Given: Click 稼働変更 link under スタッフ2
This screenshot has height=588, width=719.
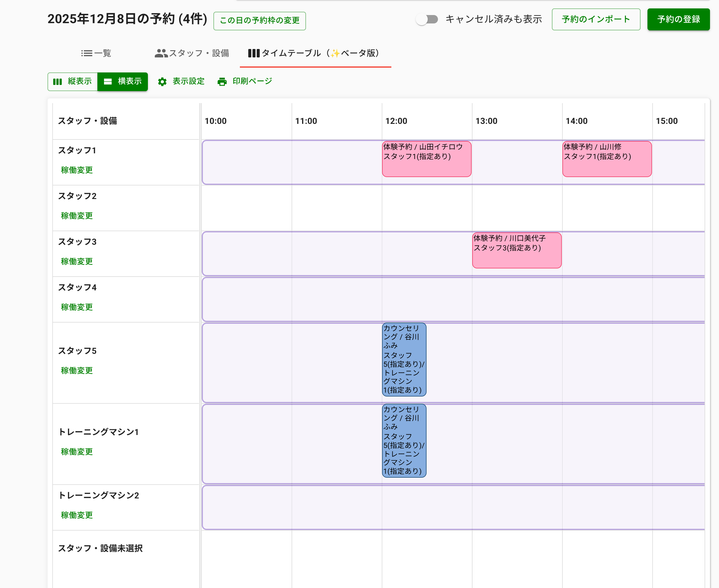Looking at the screenshot, I should [x=77, y=216].
